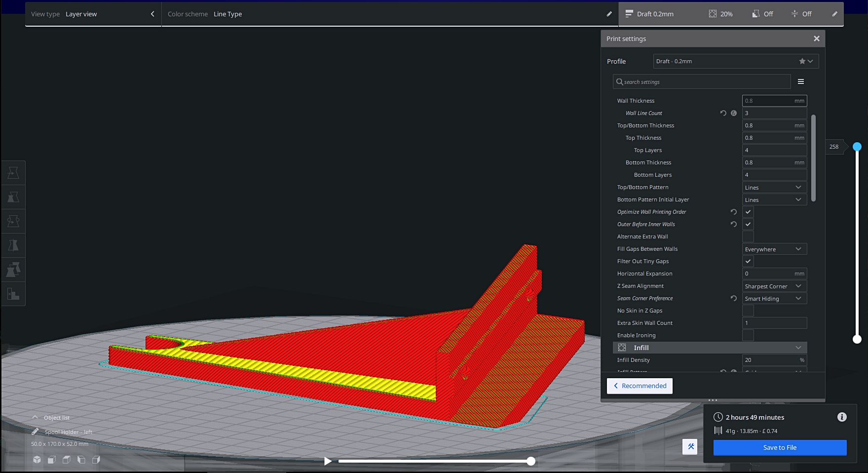Uncheck Optimize Wall Printing Order
The width and height of the screenshot is (868, 473).
click(748, 212)
